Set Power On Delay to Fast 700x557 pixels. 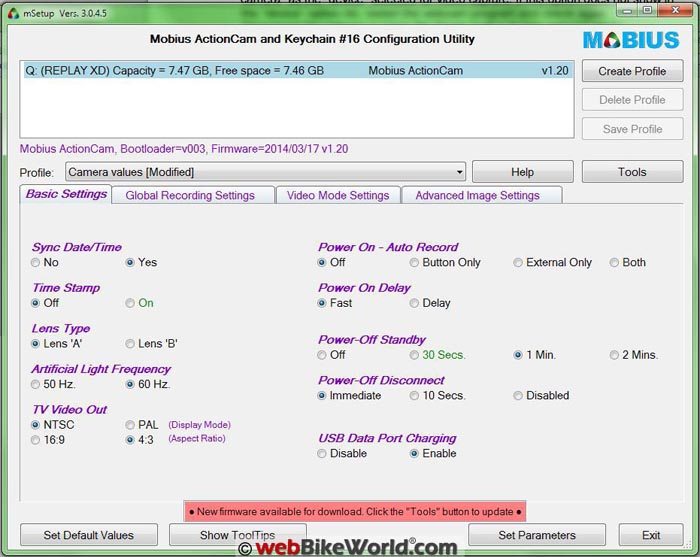pyautogui.click(x=321, y=303)
